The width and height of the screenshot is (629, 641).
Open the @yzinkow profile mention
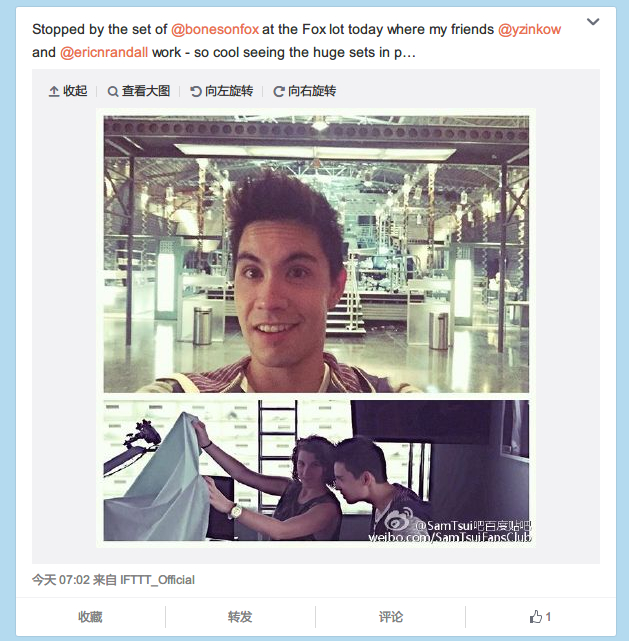coord(529,29)
